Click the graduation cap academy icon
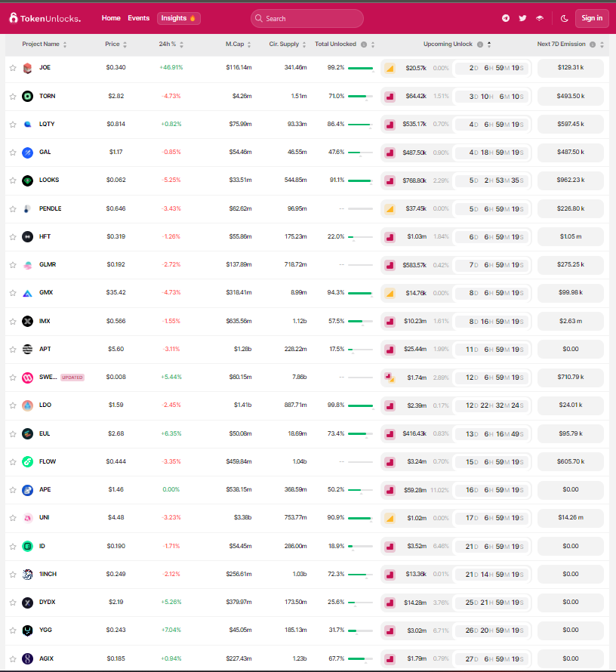 [540, 18]
